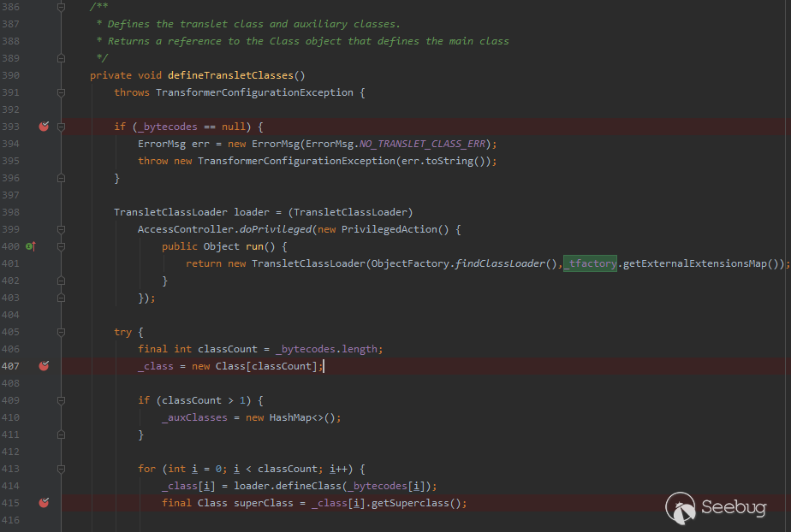
Task: Click the breakpoint icon on line 407
Action: [x=44, y=365]
